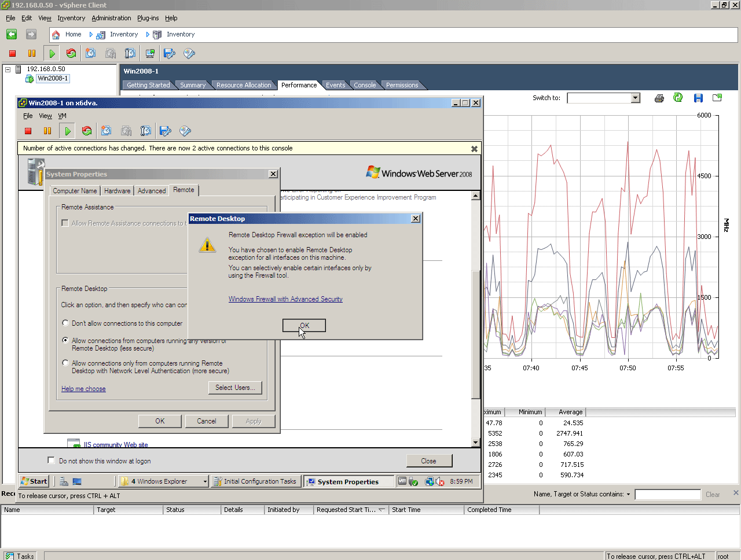The image size is (741, 560).
Task: Open the "Switch to" combo box
Action: click(635, 98)
